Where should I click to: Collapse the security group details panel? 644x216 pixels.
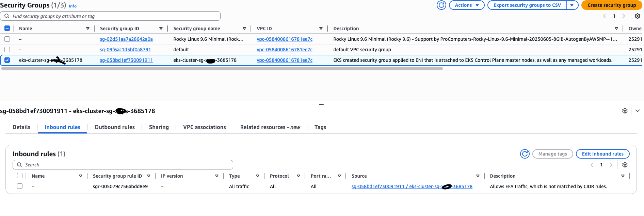(637, 111)
